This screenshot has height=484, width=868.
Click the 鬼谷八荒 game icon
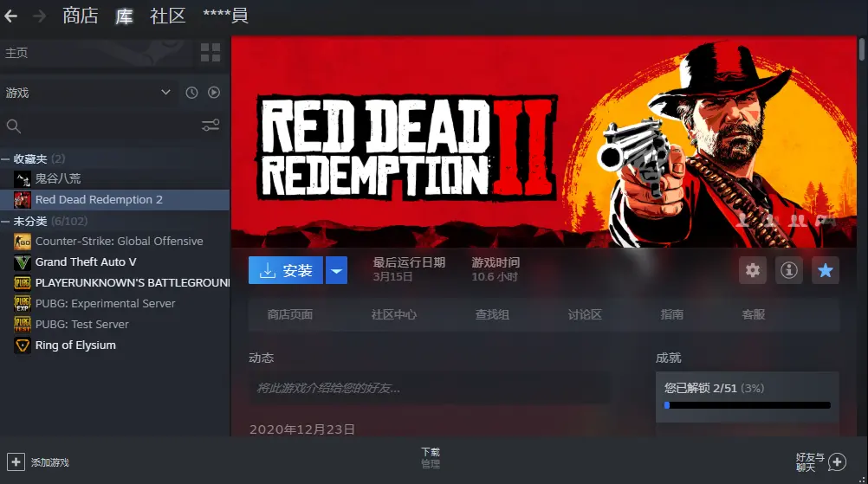coord(23,178)
